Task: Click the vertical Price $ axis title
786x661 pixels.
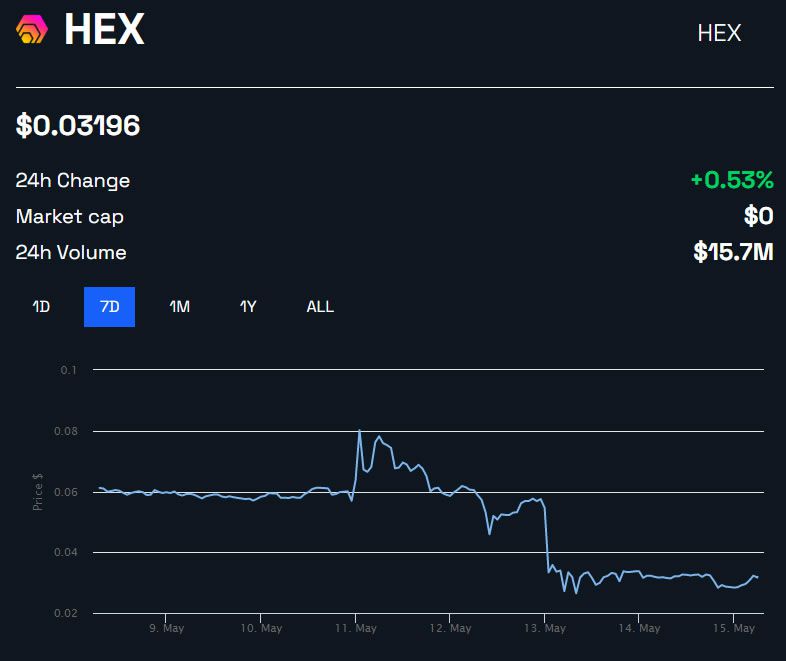Action: pos(38,491)
